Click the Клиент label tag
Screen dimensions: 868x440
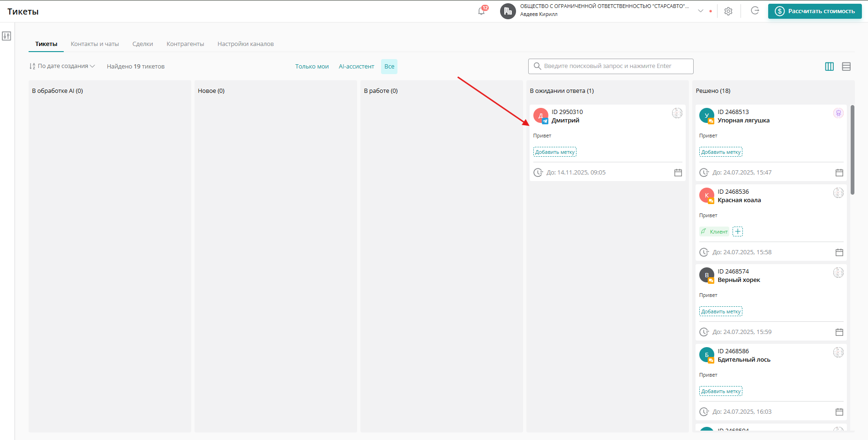tap(714, 232)
